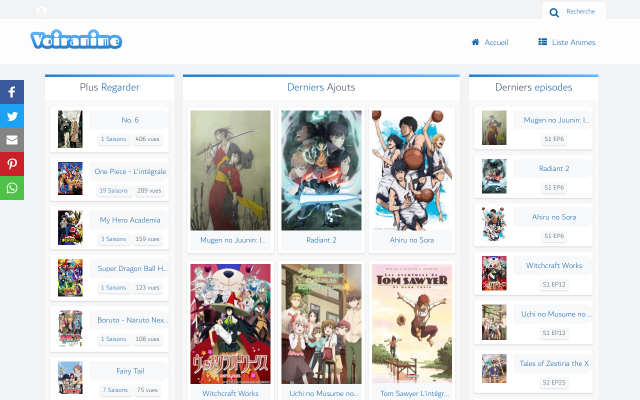Click the Derniers episodes heading
640x400 pixels.
click(533, 87)
